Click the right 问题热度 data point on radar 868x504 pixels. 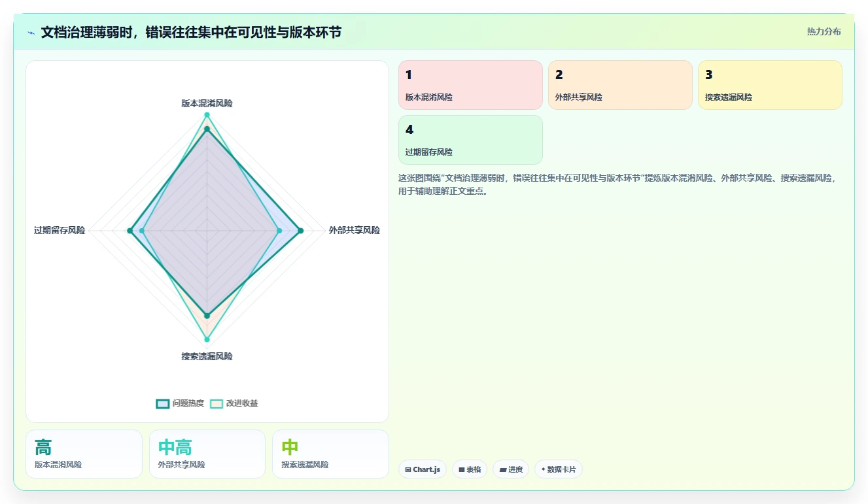tap(300, 230)
